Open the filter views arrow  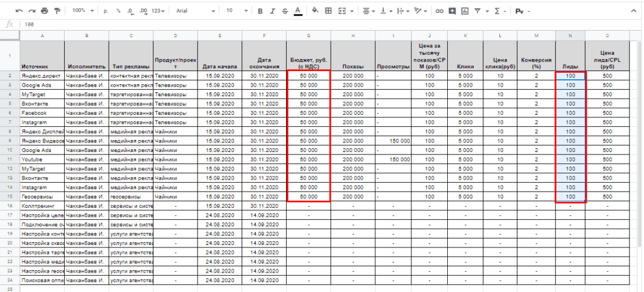coord(487,11)
